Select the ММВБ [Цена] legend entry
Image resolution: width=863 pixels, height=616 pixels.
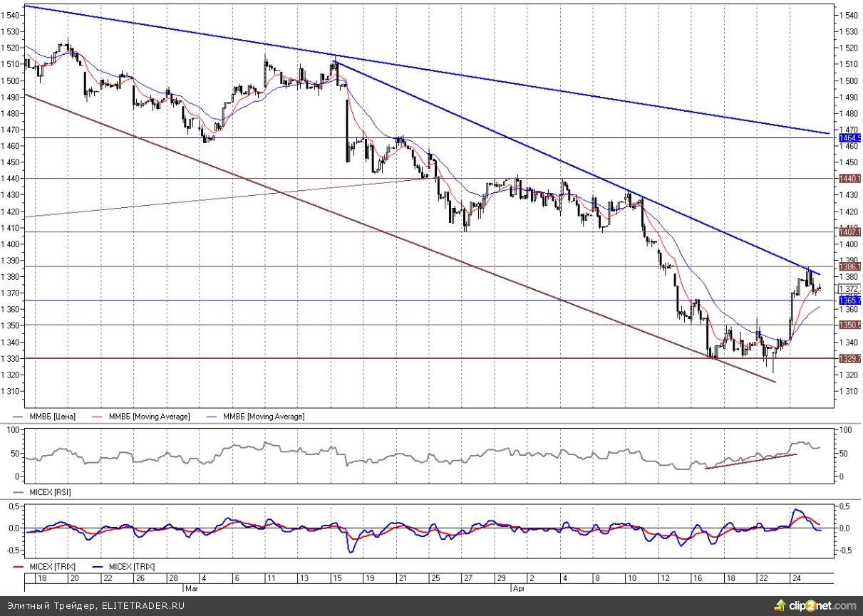pos(51,417)
